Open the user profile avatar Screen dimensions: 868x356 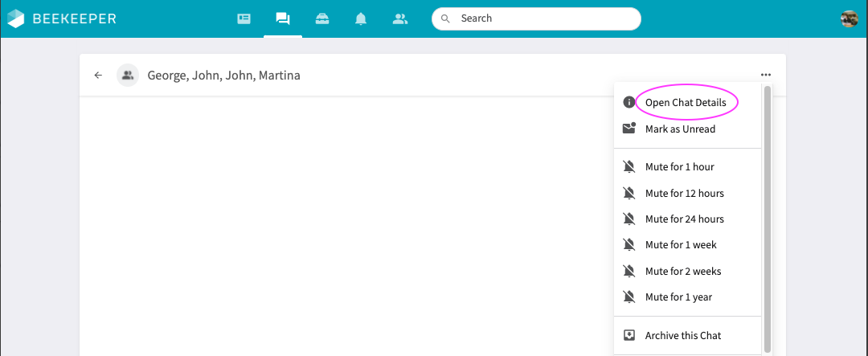(x=850, y=18)
